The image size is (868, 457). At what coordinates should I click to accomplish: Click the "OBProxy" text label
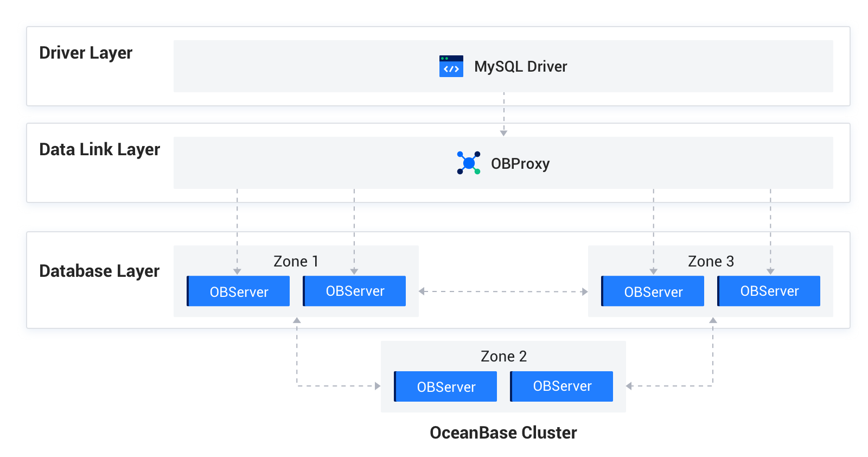pyautogui.click(x=520, y=163)
